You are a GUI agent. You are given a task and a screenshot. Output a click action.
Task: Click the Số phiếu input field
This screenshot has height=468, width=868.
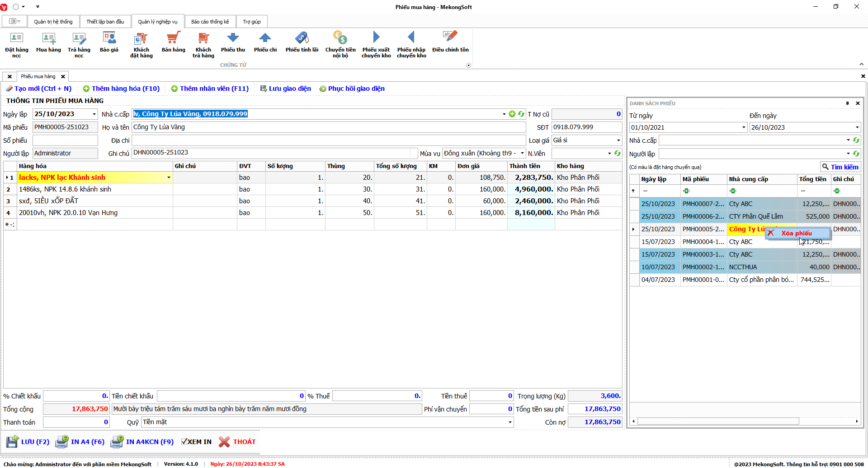(x=65, y=140)
